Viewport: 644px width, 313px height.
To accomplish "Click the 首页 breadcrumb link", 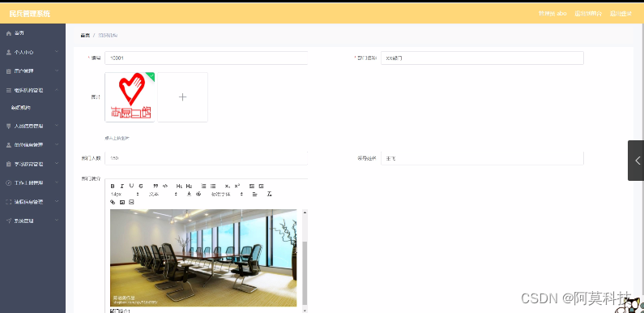I will point(85,36).
